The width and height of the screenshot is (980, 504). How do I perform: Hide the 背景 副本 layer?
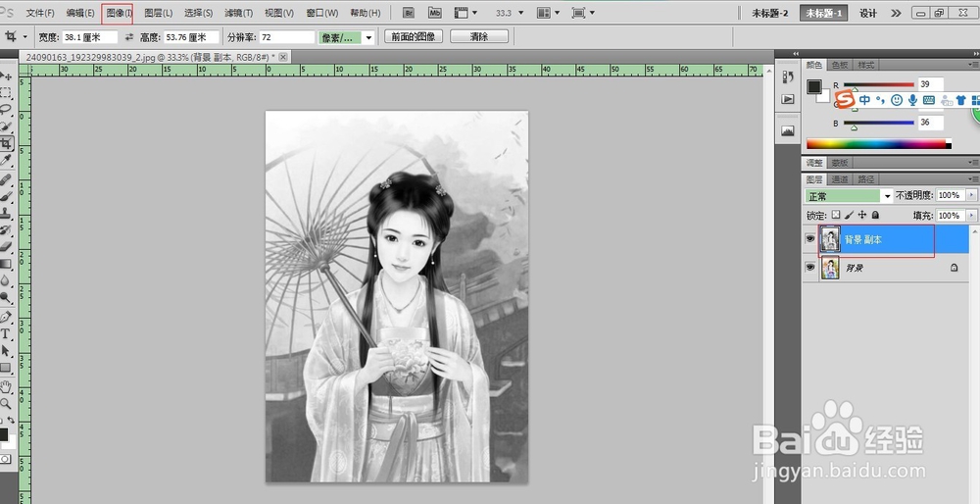coord(810,239)
